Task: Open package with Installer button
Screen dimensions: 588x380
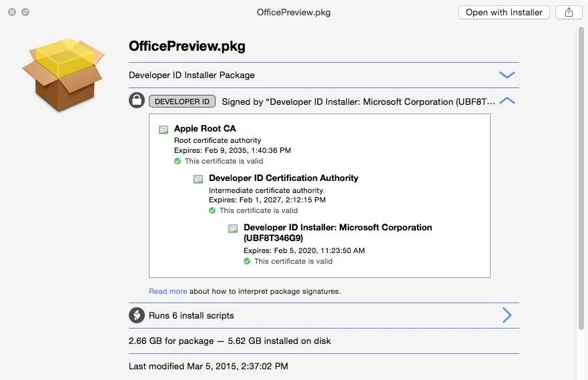Action: (x=504, y=13)
